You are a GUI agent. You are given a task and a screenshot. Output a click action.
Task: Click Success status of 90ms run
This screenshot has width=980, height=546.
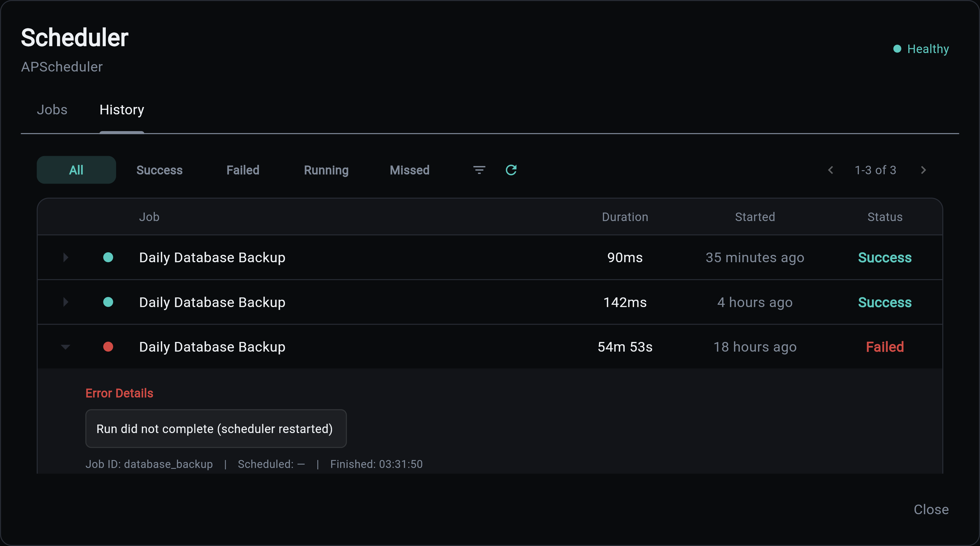coord(884,257)
